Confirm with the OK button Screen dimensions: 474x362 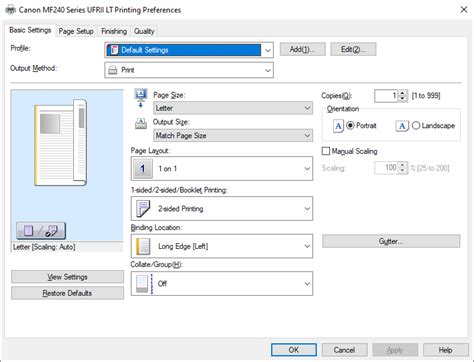[x=294, y=350]
